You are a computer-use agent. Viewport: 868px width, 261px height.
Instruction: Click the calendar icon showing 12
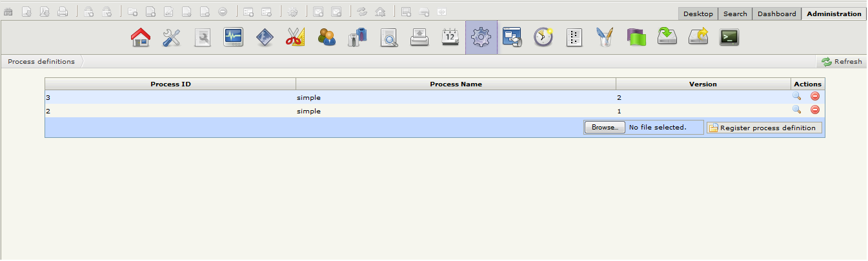coord(450,37)
